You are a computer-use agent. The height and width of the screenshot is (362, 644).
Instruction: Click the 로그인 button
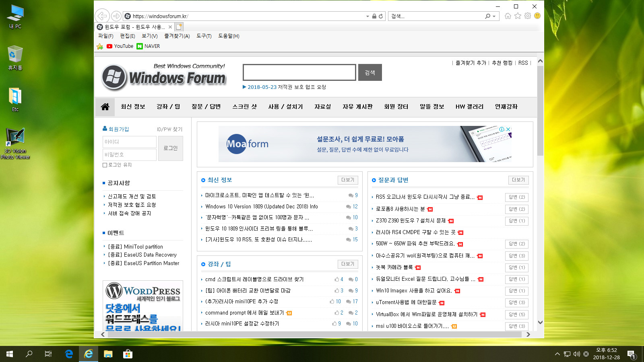(x=171, y=148)
